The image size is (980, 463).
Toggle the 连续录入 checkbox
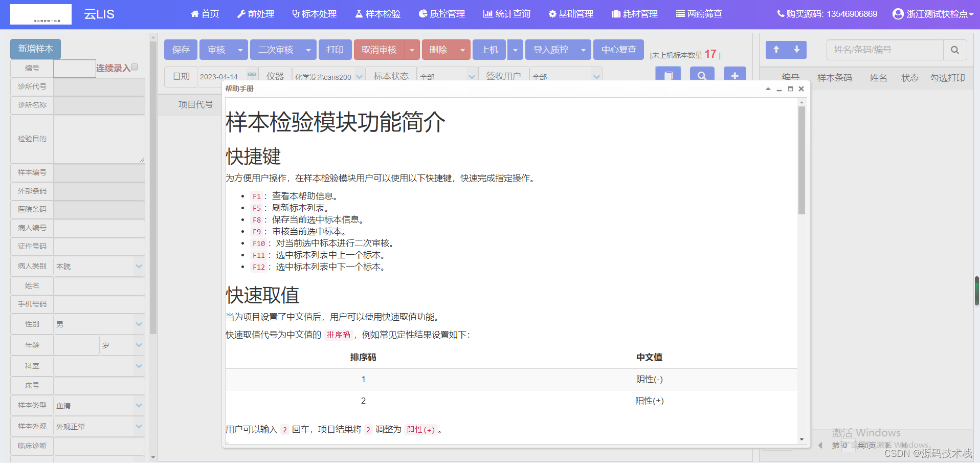pyautogui.click(x=135, y=67)
